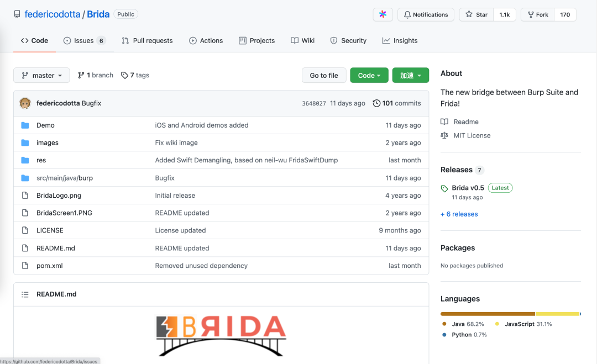Open the Brida v0.5 release
Image resolution: width=597 pixels, height=364 pixels.
[x=468, y=188]
